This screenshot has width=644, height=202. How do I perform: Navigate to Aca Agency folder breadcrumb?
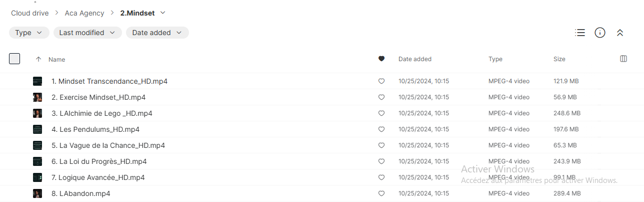point(84,13)
